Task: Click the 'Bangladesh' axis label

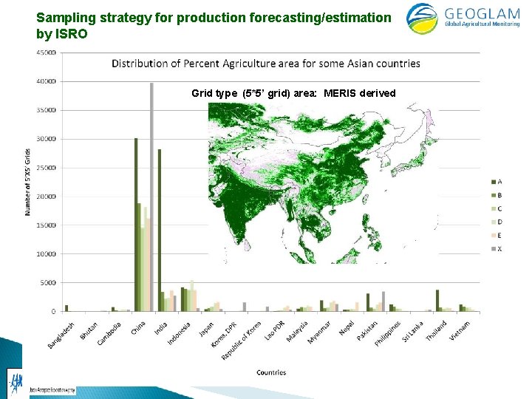Action: 61,335
